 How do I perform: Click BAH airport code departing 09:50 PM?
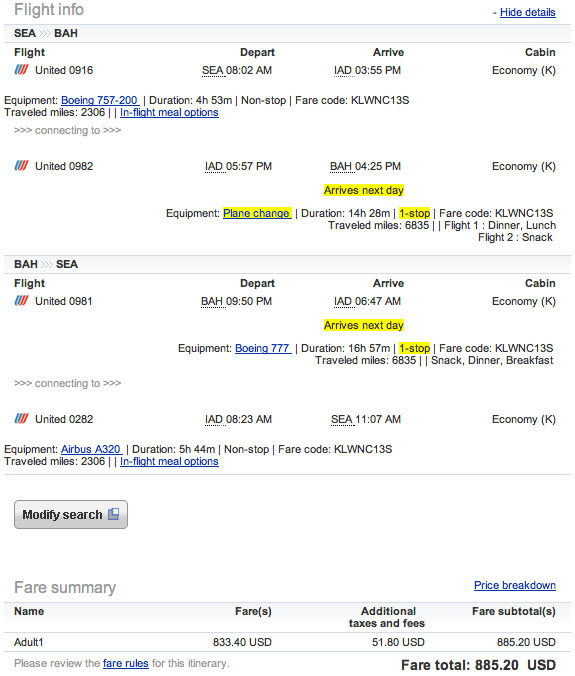point(212,301)
